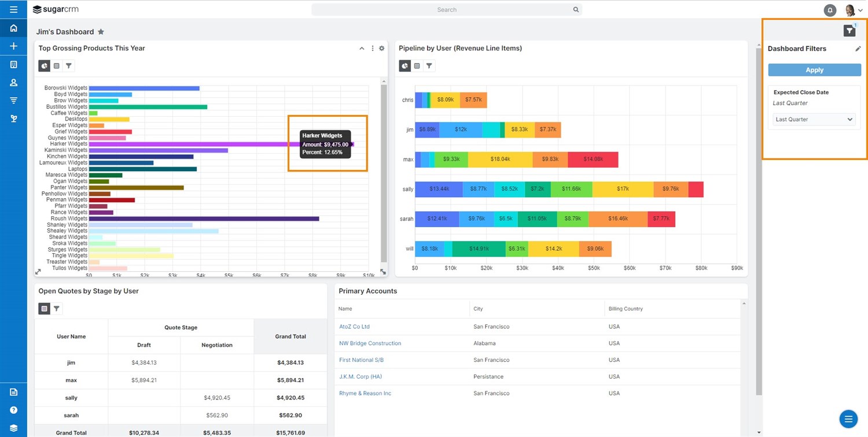Toggle the dashboard filters panel funnel button
Screen dimensions: 868x437
pos(849,31)
